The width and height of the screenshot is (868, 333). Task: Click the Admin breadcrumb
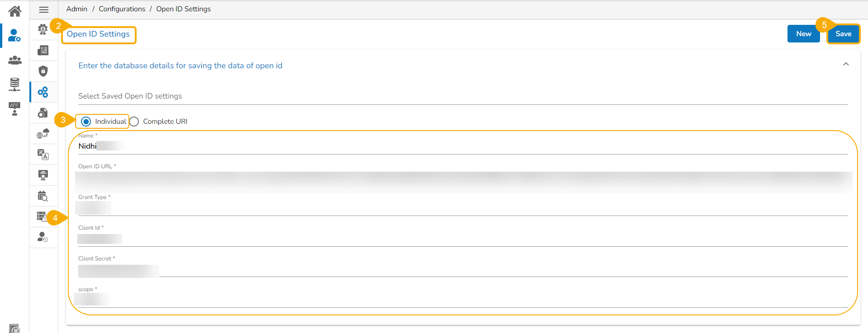[x=77, y=9]
